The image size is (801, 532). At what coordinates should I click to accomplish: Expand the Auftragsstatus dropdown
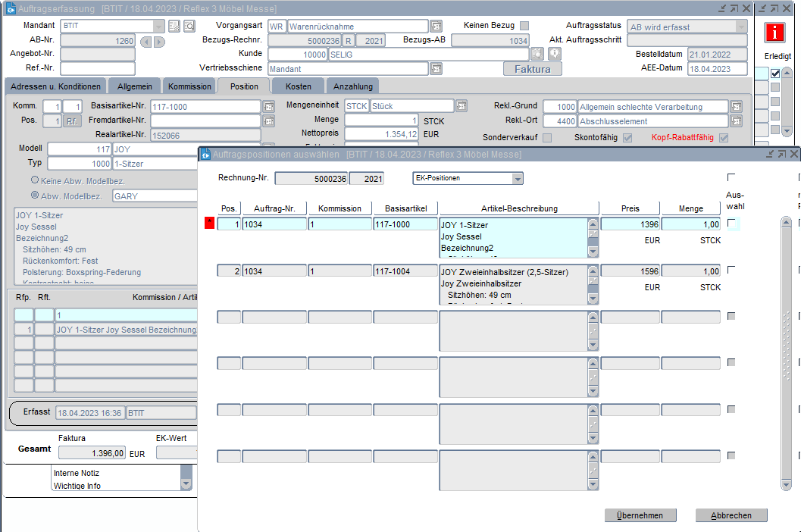(740, 27)
